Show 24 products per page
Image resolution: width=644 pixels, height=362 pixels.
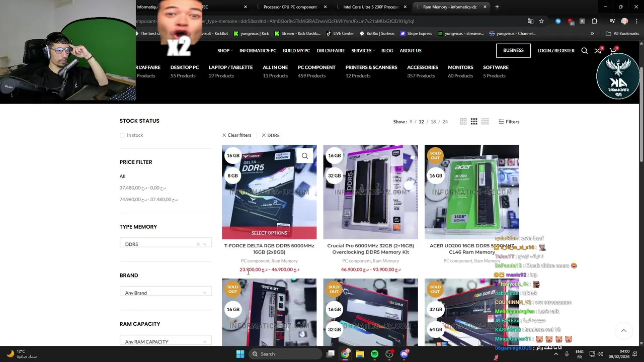[445, 122]
